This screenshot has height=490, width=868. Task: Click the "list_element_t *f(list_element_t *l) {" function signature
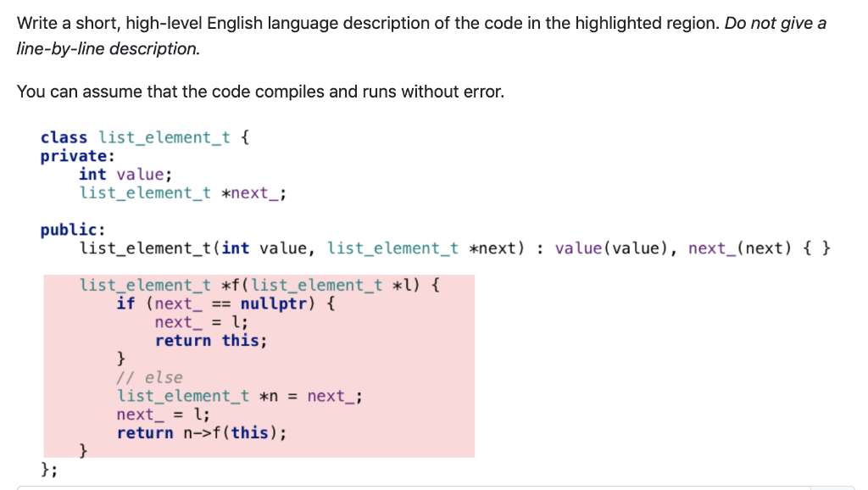[x=259, y=285]
